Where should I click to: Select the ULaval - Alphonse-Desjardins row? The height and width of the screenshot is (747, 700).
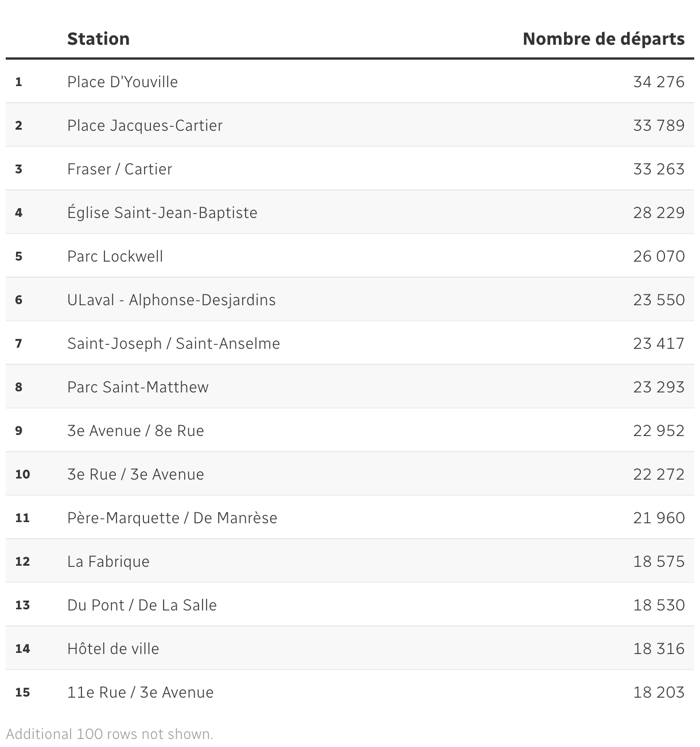coord(171,300)
